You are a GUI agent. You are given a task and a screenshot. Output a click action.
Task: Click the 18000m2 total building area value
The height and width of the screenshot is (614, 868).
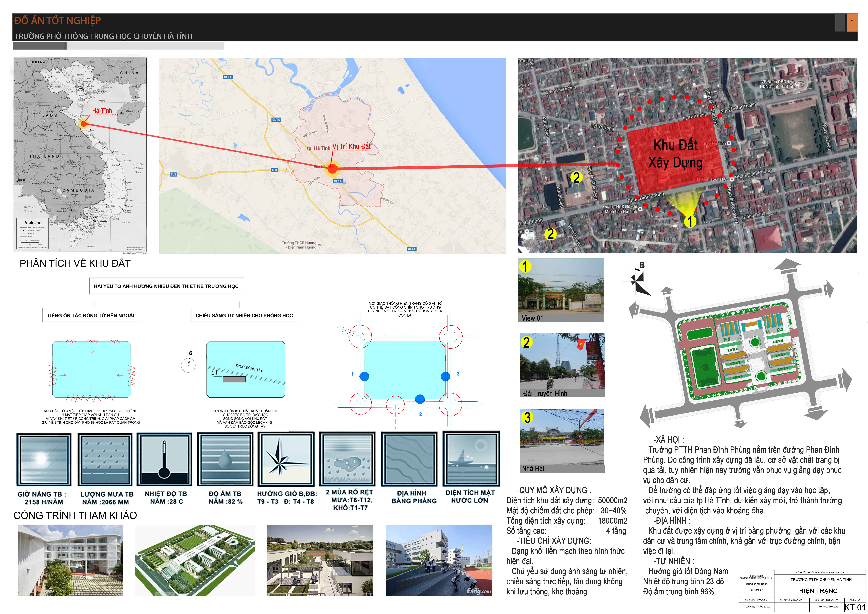pos(612,521)
